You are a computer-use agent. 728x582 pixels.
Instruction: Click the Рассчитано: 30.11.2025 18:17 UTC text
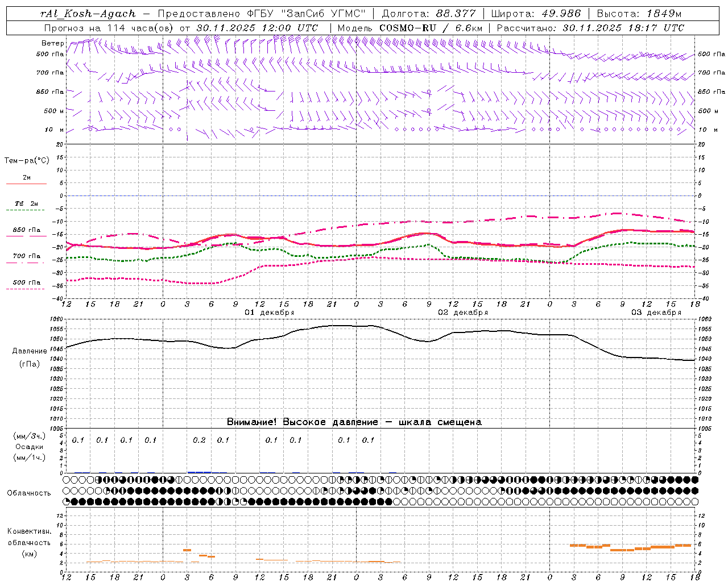[x=590, y=27]
